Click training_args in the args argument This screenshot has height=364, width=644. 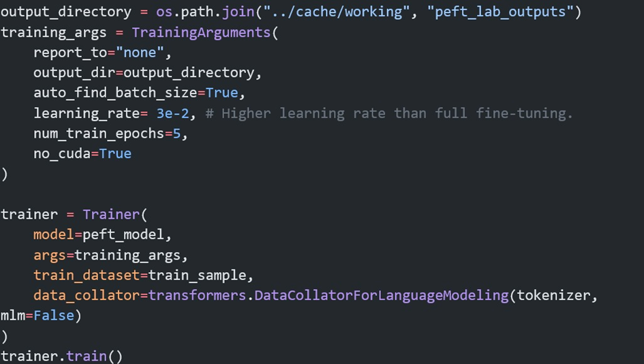pyautogui.click(x=131, y=255)
